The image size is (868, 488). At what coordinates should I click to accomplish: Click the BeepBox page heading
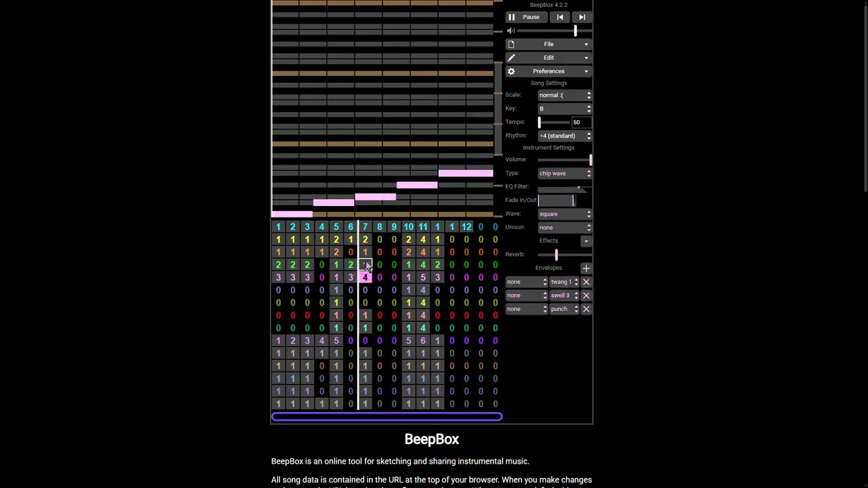point(431,439)
